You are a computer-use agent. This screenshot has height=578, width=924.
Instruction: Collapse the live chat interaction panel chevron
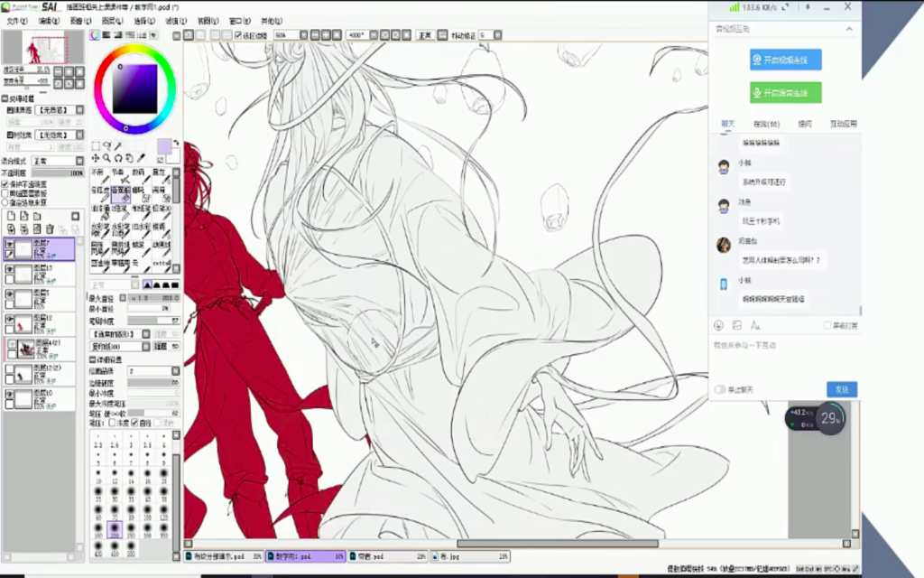[848, 29]
